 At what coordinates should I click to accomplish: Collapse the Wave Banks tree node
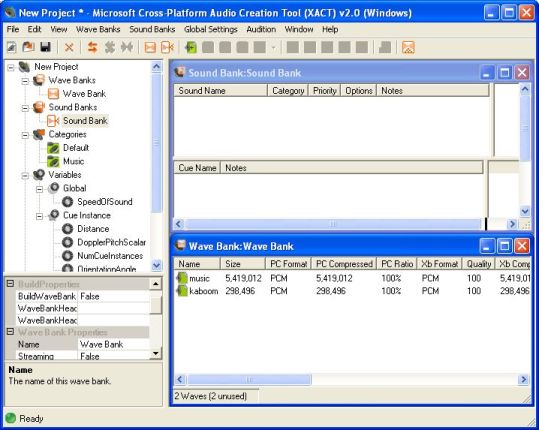coord(25,81)
